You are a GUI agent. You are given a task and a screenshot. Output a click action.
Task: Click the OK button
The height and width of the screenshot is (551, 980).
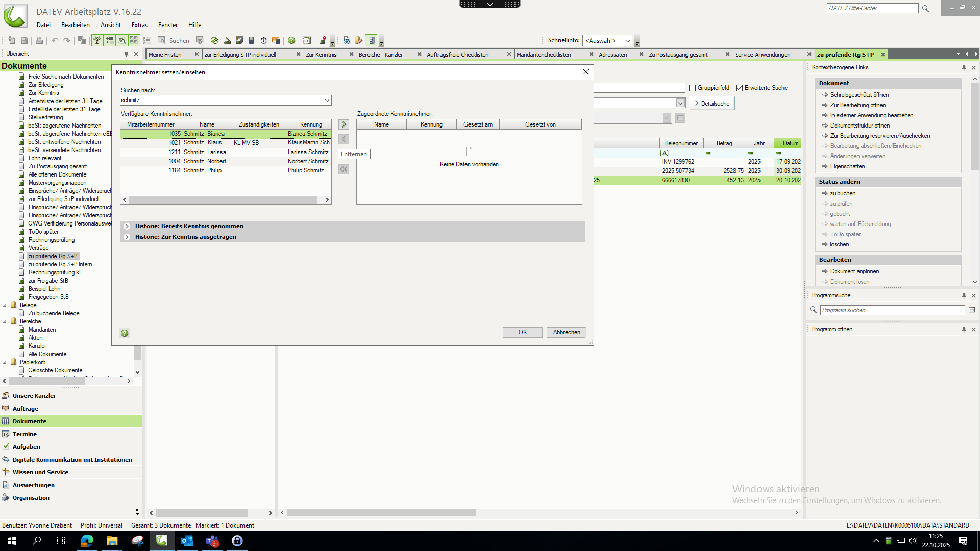(522, 332)
